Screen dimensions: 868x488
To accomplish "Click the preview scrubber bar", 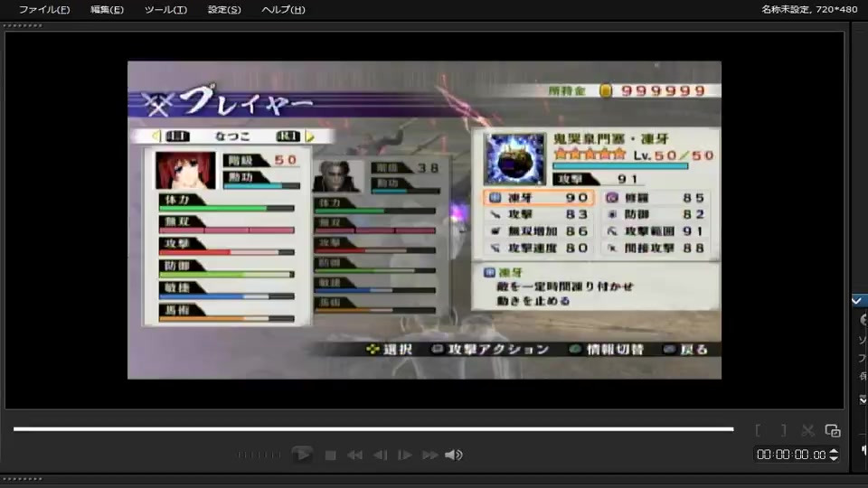I will (x=373, y=428).
